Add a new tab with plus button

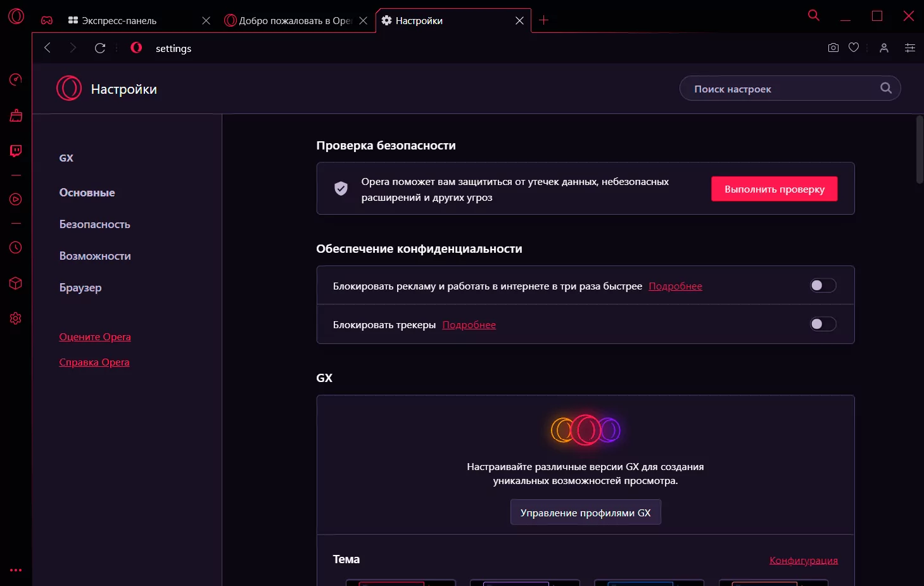[x=543, y=20]
